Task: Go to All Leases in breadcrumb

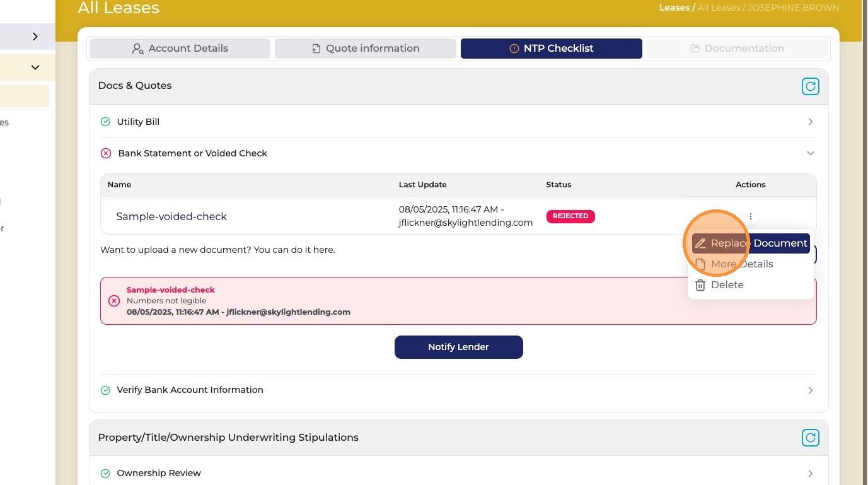Action: (719, 8)
